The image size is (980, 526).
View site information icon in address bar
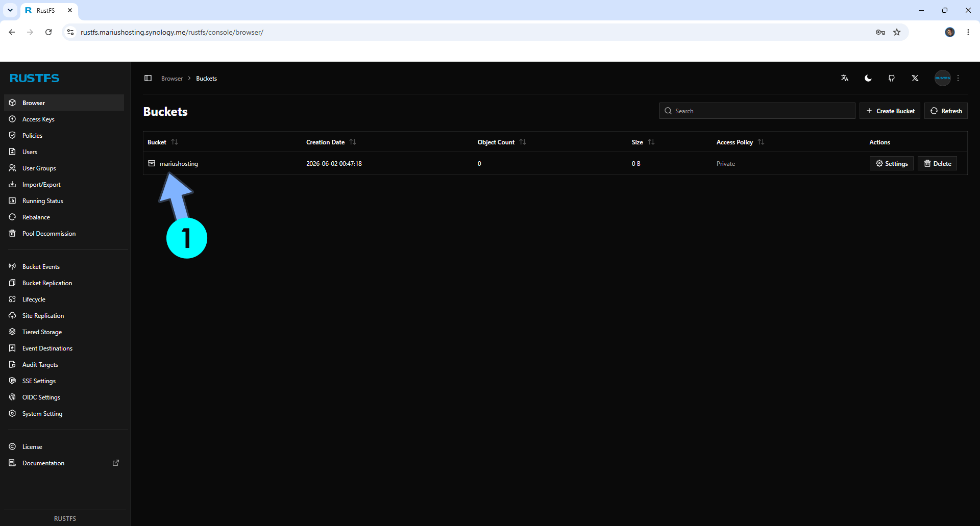70,32
